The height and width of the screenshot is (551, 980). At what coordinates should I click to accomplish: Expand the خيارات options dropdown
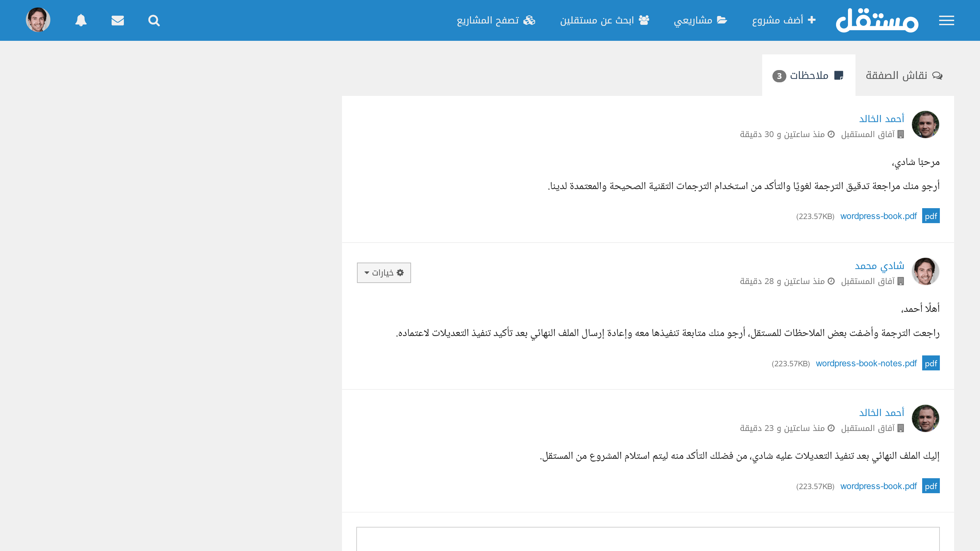(384, 273)
